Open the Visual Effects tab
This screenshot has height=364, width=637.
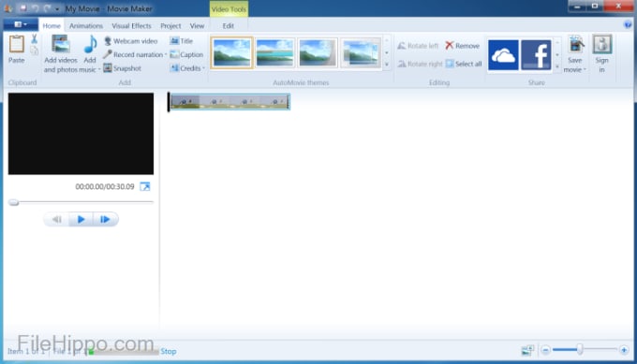tap(131, 25)
